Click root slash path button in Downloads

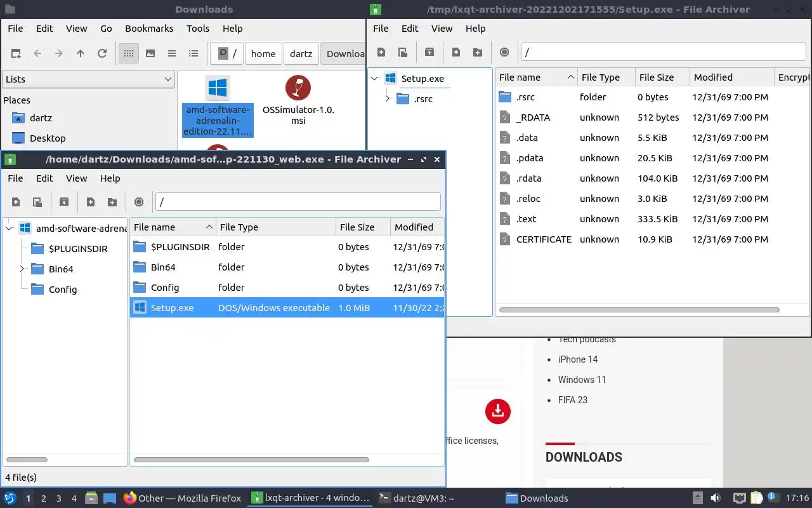point(228,54)
